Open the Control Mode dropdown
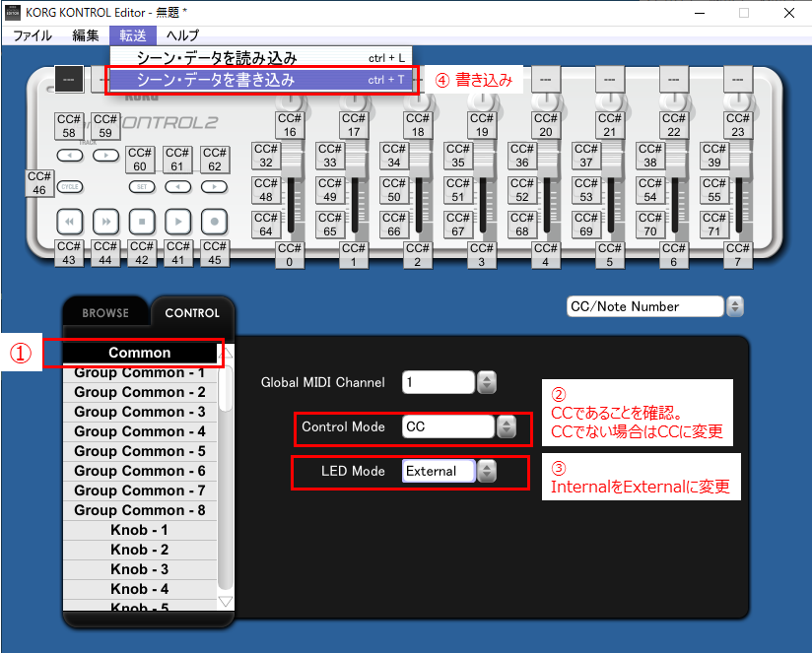The height and width of the screenshot is (653, 812). coord(507,427)
